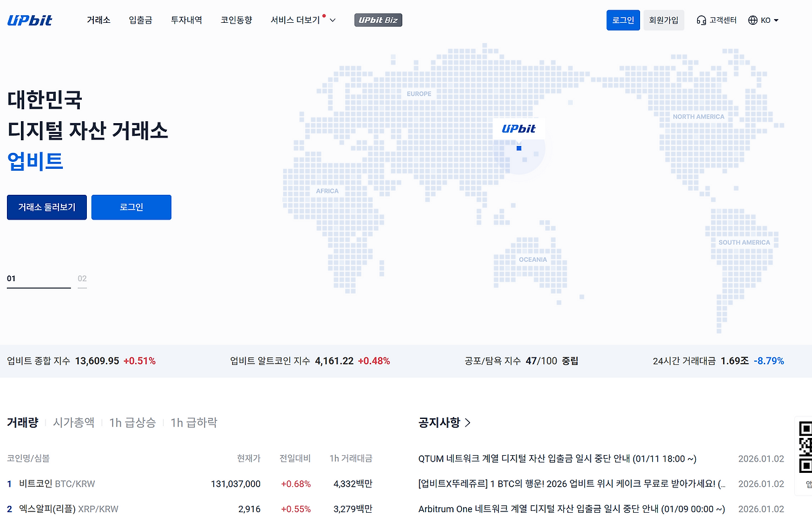Screen dimensions: 812x516
Task: Click 거래소 둘러보기 button
Action: pos(47,208)
